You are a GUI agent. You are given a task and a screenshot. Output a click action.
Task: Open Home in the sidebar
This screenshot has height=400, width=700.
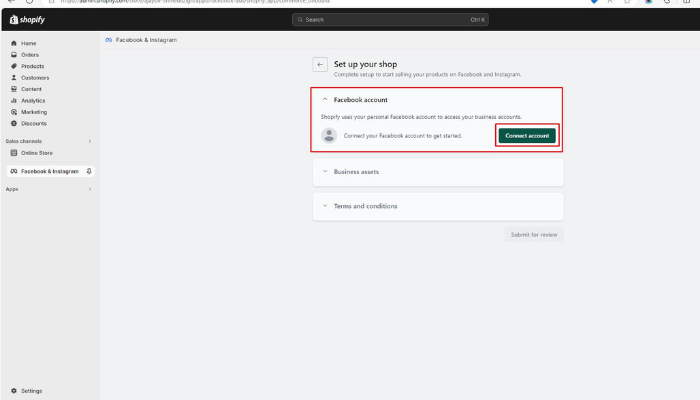click(29, 43)
